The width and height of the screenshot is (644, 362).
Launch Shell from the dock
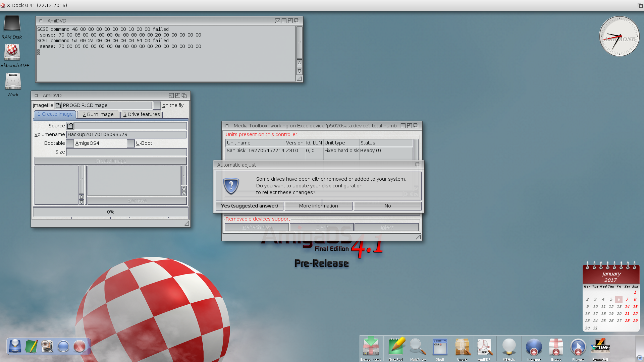(x=440, y=347)
